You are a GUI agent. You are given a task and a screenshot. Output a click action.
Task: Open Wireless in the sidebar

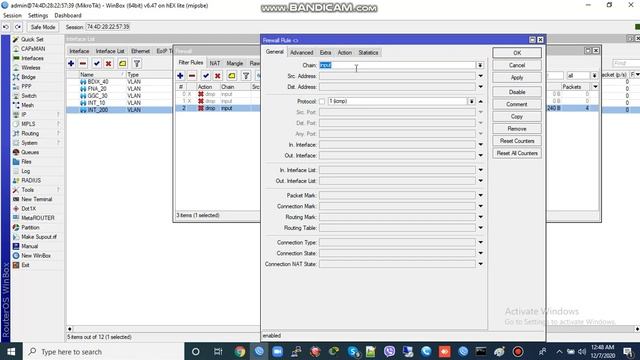31,68
